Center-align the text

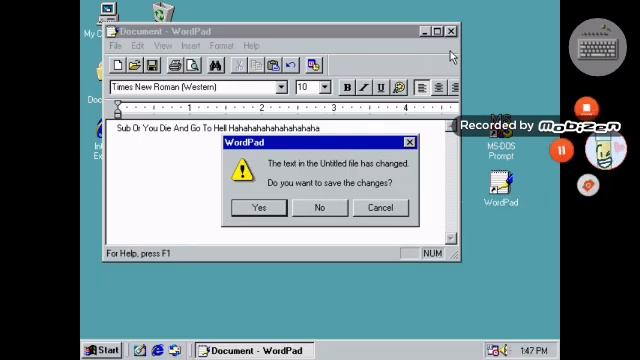coord(438,87)
